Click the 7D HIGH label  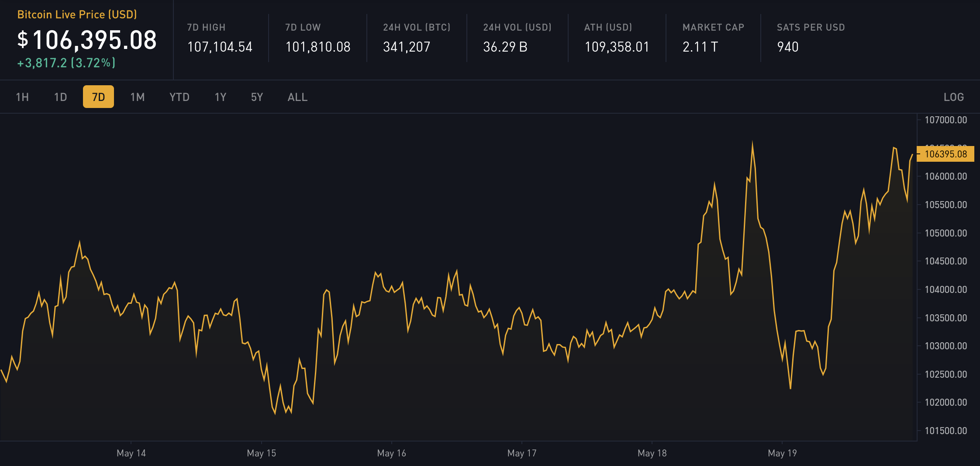click(206, 27)
